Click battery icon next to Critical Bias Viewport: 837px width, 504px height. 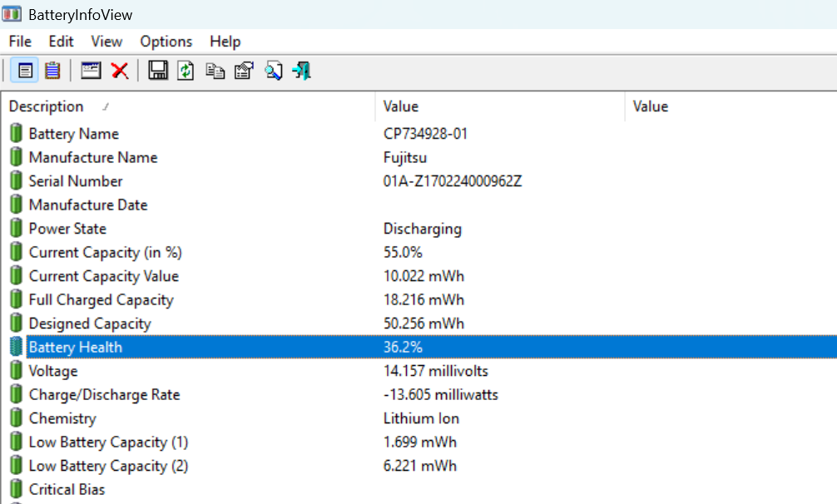coord(17,489)
